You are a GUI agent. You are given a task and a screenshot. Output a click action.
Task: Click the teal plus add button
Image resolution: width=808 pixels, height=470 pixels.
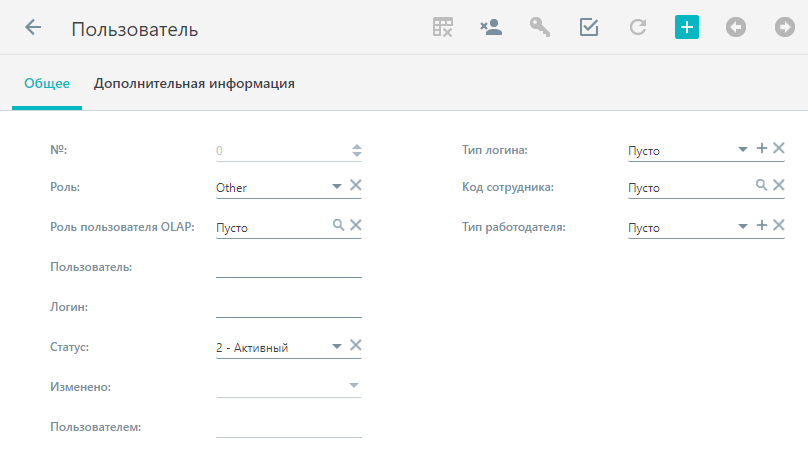687,27
